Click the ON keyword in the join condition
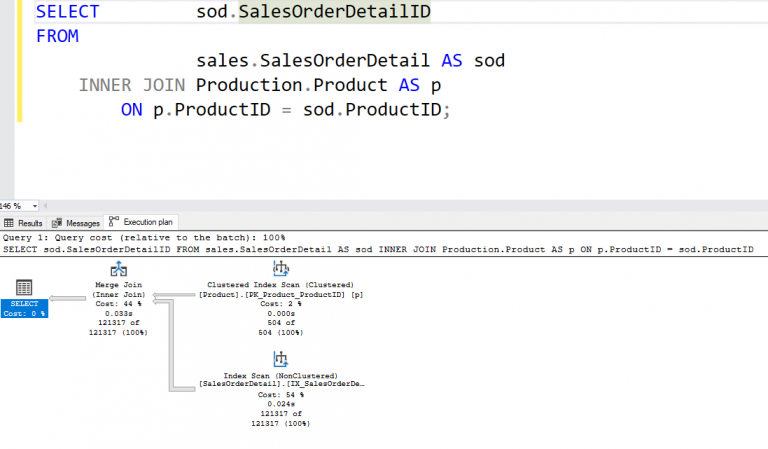 coord(131,110)
